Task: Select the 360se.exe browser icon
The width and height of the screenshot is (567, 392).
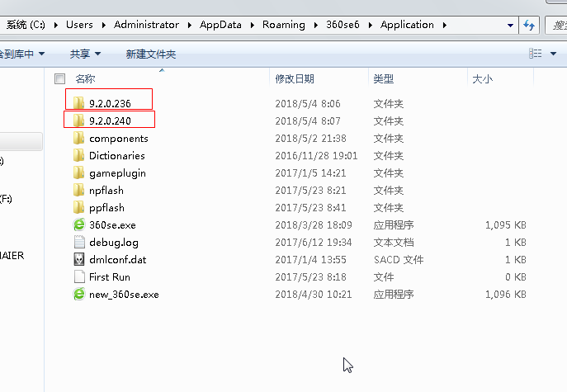Action: click(79, 224)
